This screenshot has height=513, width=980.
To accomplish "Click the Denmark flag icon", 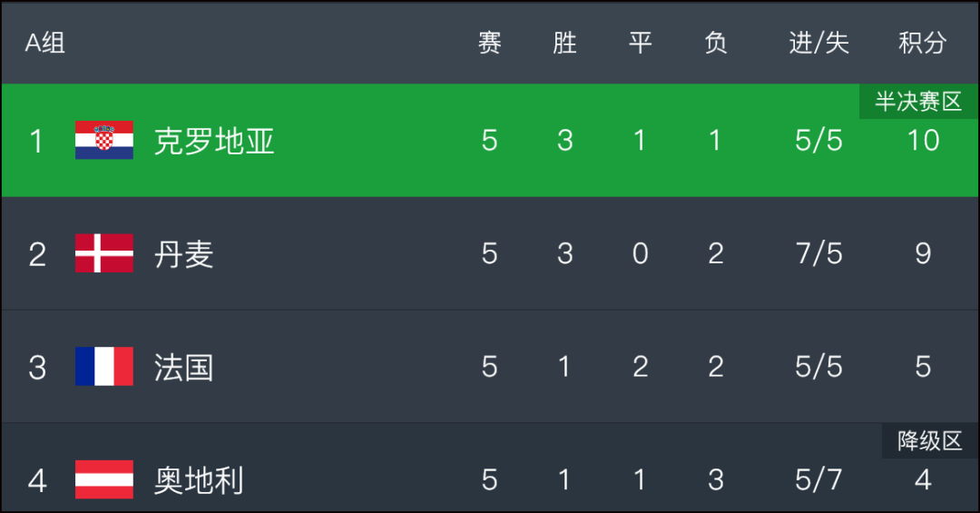I will pos(104,253).
